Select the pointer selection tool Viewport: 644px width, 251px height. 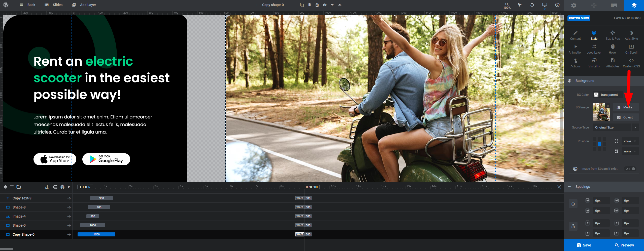[519, 5]
